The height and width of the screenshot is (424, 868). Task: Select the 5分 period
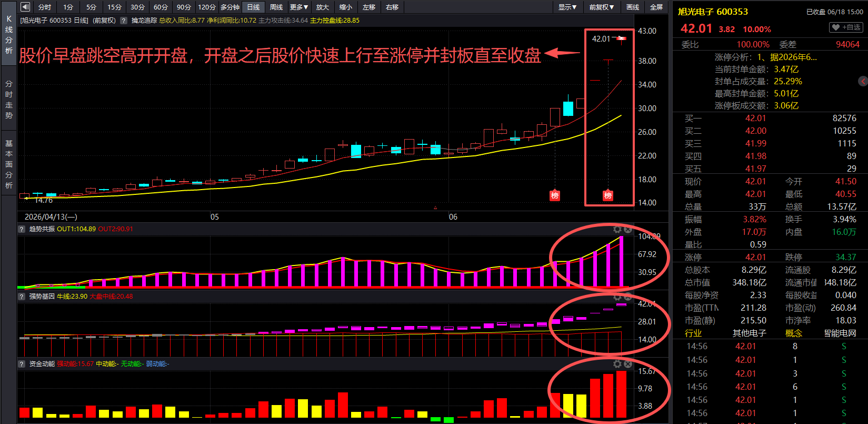coord(91,7)
